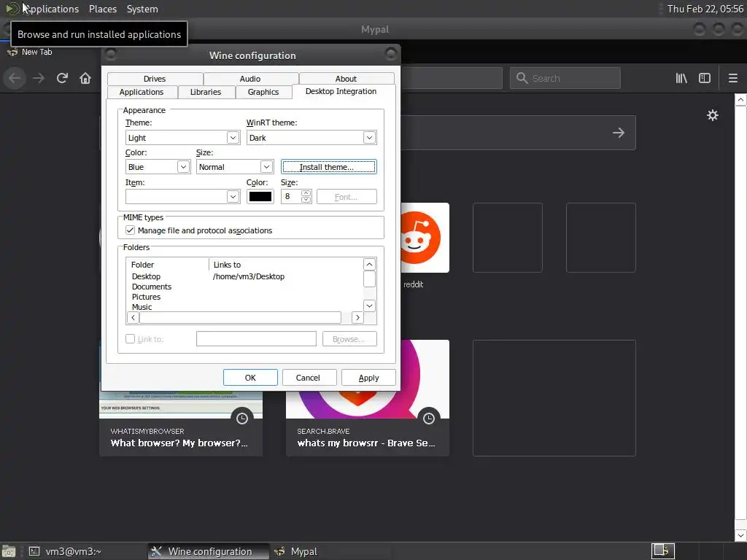Go to the Mypal home page
The width and height of the screenshot is (747, 560).
[x=85, y=78]
